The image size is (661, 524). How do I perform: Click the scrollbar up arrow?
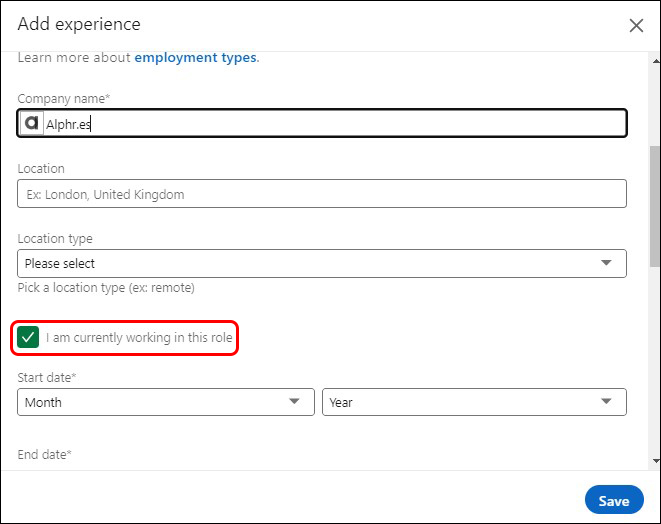(x=656, y=62)
